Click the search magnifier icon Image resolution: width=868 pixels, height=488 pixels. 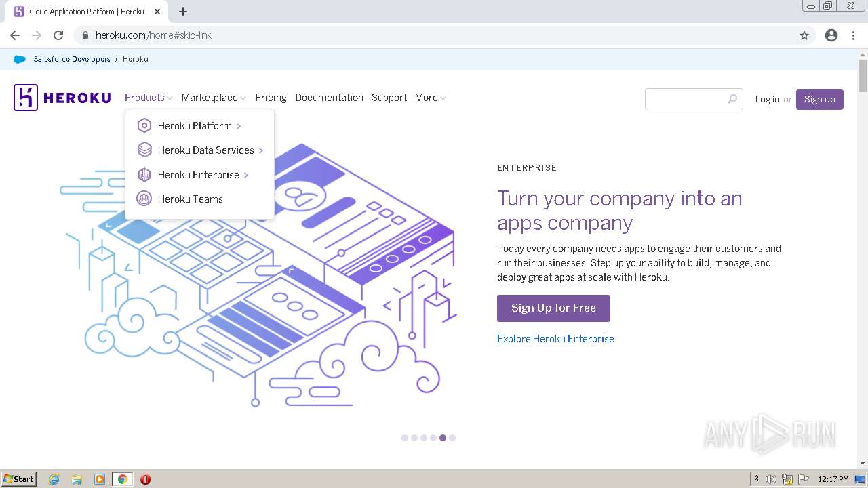click(x=732, y=99)
